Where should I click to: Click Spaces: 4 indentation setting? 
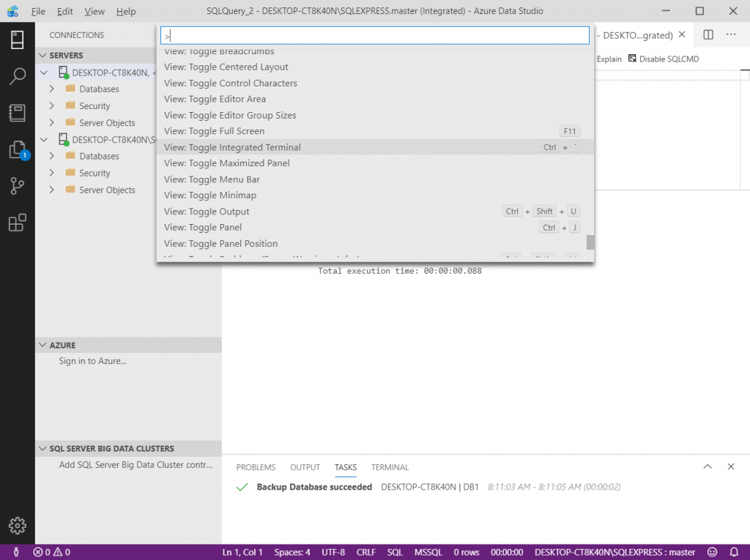(292, 552)
